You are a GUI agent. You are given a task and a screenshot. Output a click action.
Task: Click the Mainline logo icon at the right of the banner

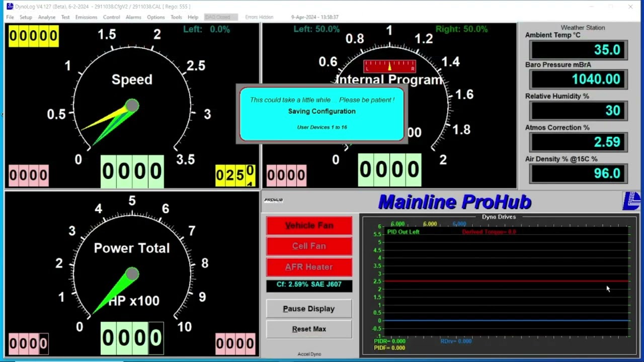coord(631,201)
